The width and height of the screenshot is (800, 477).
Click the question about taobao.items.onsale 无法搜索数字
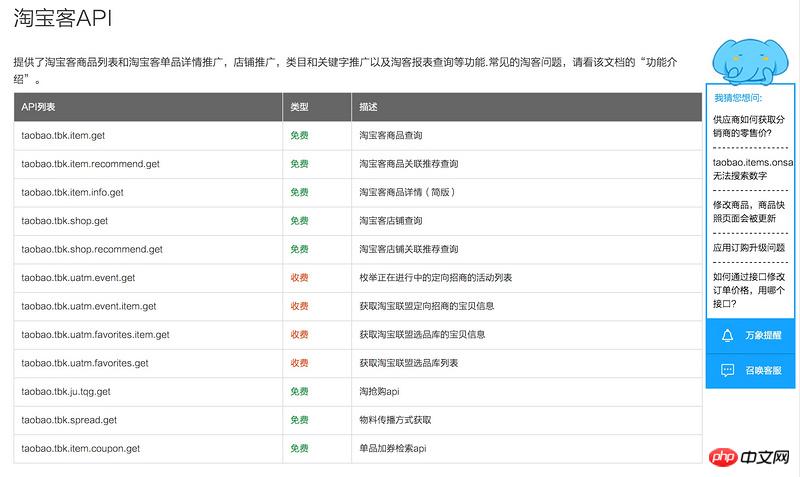[x=753, y=169]
